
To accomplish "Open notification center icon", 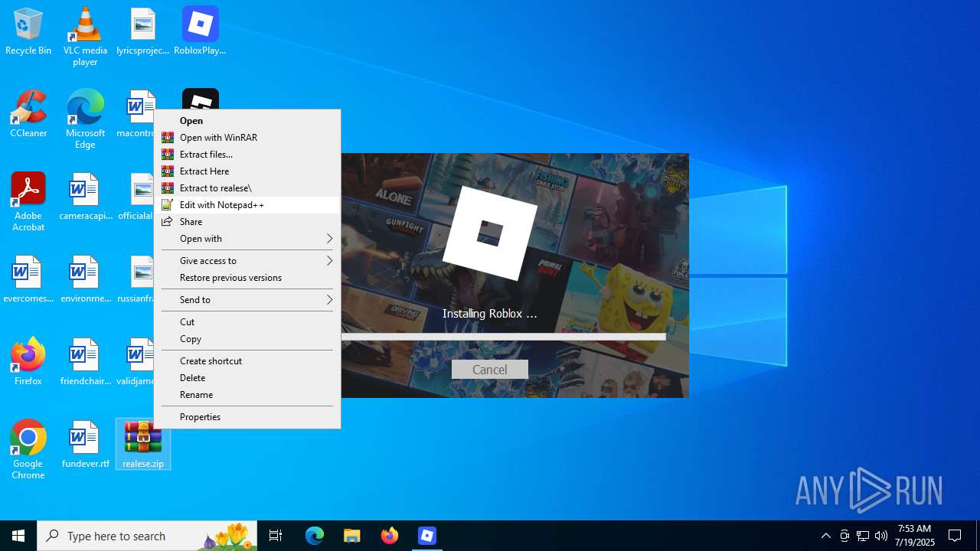I will tap(955, 536).
